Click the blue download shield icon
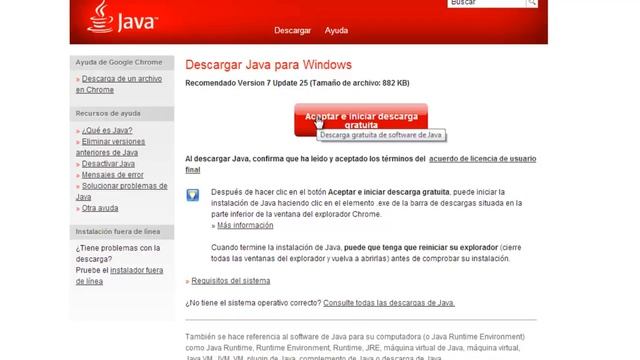Screen dimensions: 640x360 (193, 195)
